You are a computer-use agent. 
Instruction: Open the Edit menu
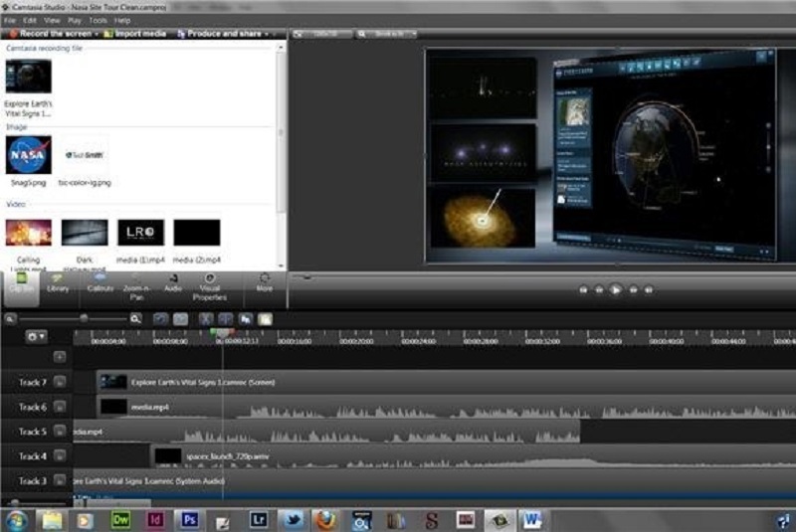pos(30,20)
